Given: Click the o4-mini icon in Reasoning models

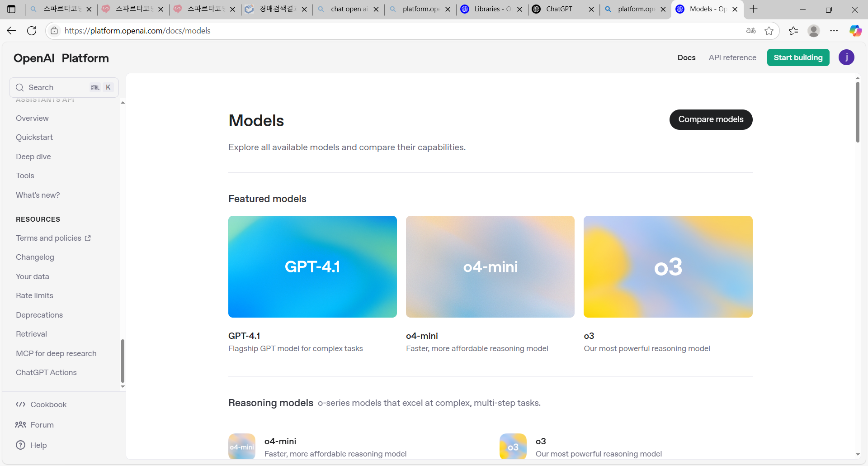Looking at the screenshot, I should pyautogui.click(x=242, y=447).
